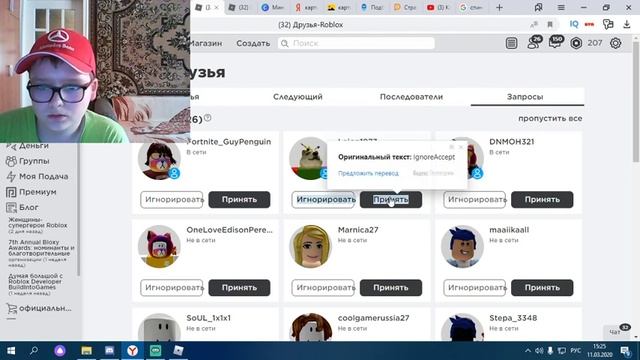The height and width of the screenshot is (360, 640).
Task: Accept DNMOH321's friend request
Action: pyautogui.click(x=542, y=200)
